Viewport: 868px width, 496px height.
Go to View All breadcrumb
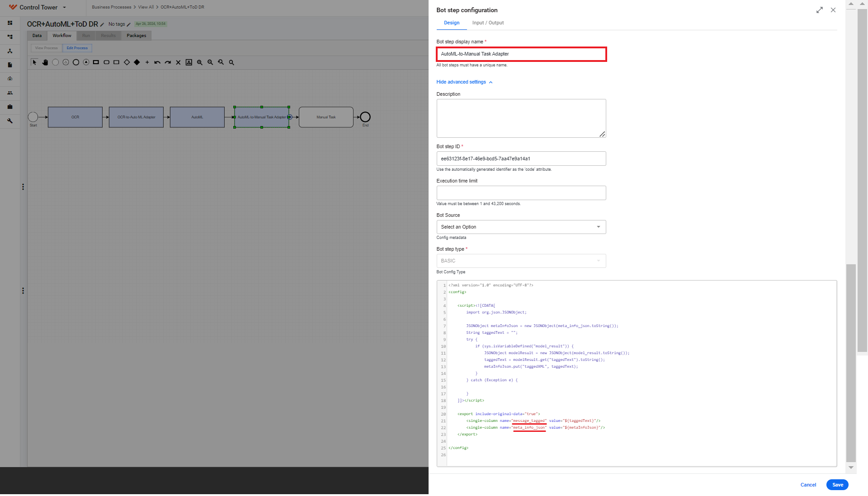(146, 7)
